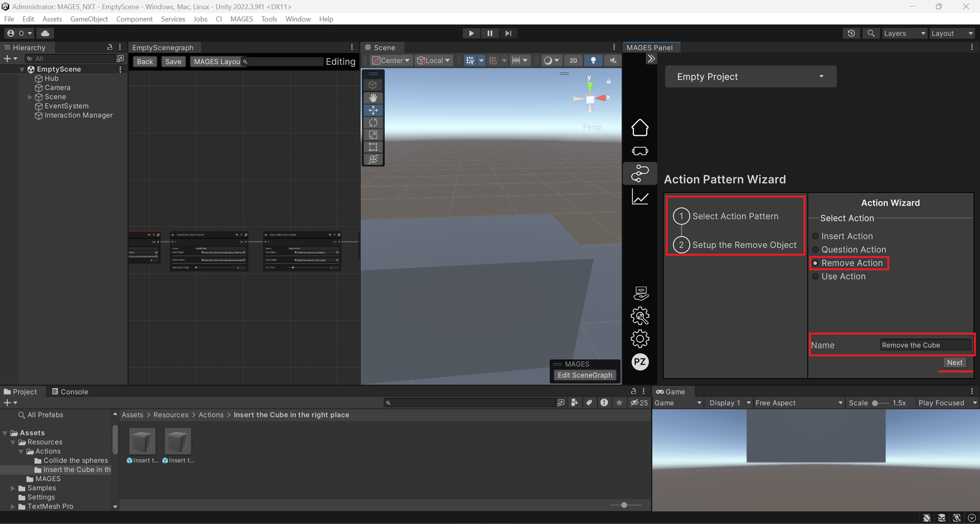Toggle the Question Action radio button

click(815, 250)
